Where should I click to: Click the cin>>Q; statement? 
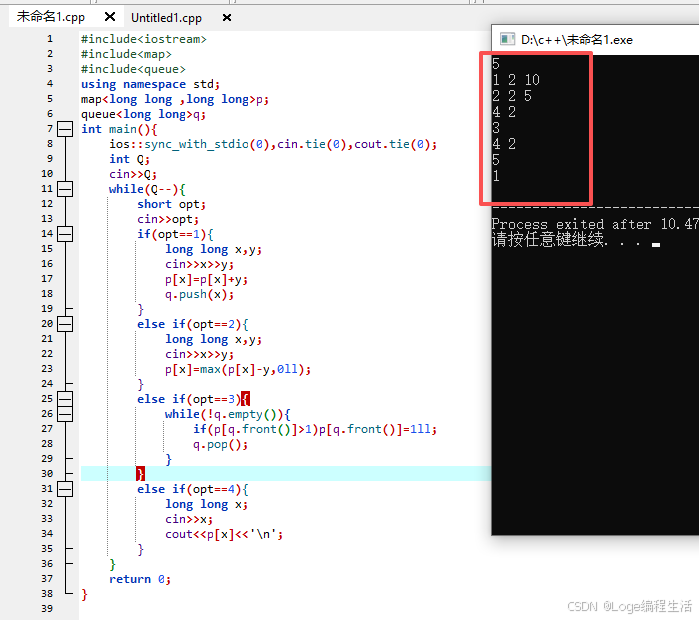133,174
